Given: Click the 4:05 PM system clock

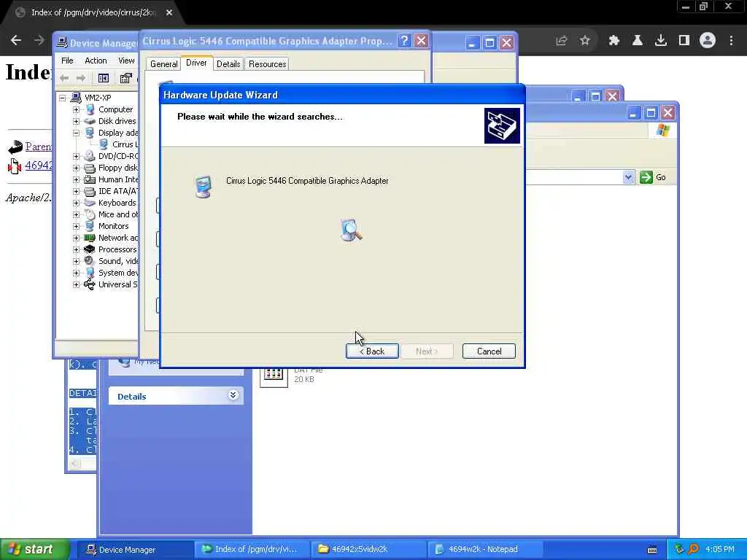Looking at the screenshot, I should click(720, 550).
